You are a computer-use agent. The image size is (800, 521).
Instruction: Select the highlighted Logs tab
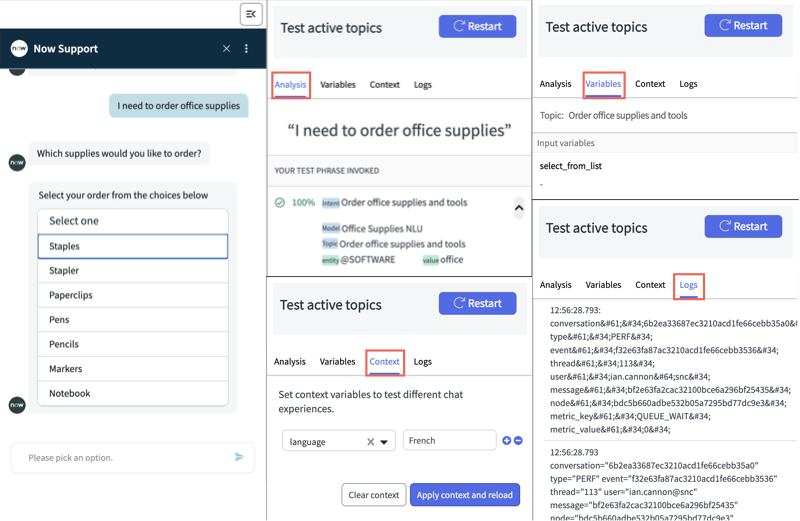(688, 285)
